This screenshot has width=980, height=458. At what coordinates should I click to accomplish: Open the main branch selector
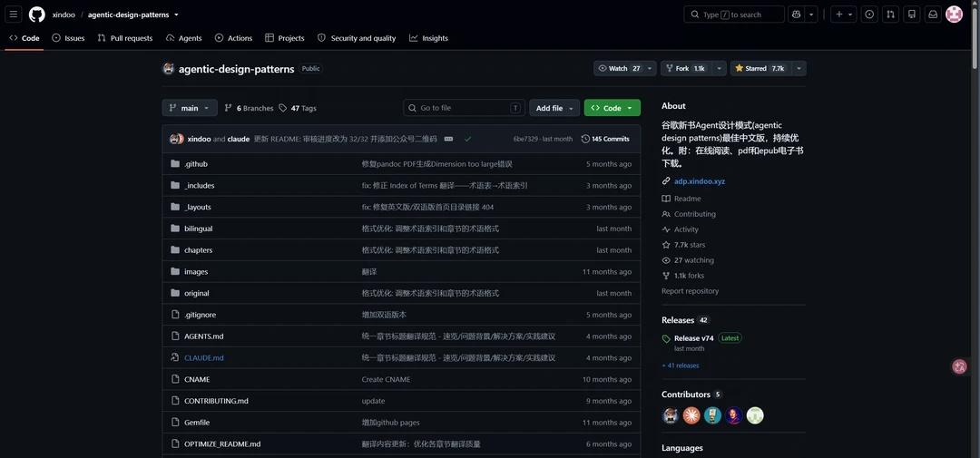[x=190, y=108]
